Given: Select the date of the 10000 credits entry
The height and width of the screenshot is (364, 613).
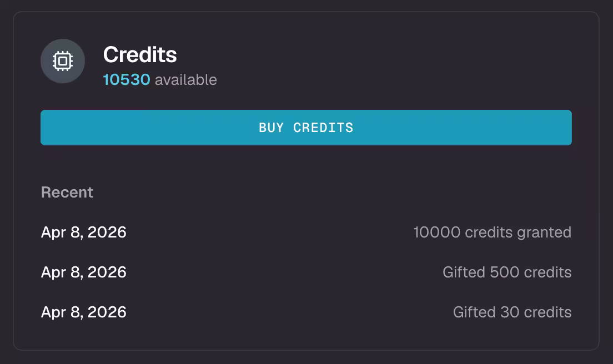Looking at the screenshot, I should click(x=84, y=232).
